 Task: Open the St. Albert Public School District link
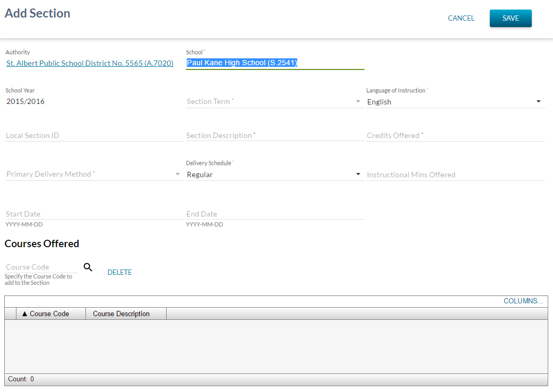90,63
